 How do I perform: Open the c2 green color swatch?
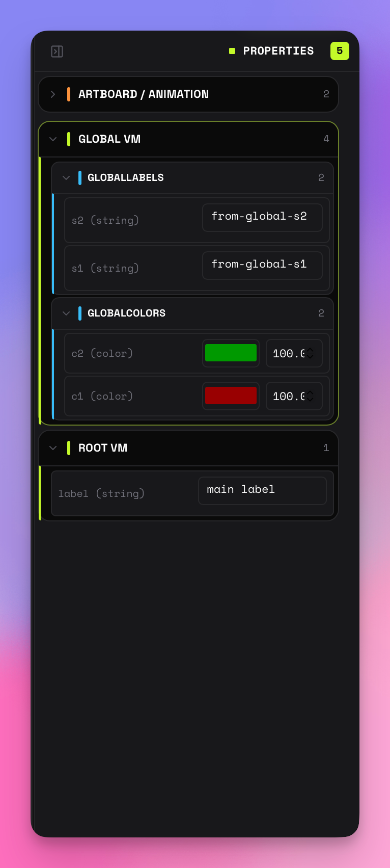(x=231, y=353)
